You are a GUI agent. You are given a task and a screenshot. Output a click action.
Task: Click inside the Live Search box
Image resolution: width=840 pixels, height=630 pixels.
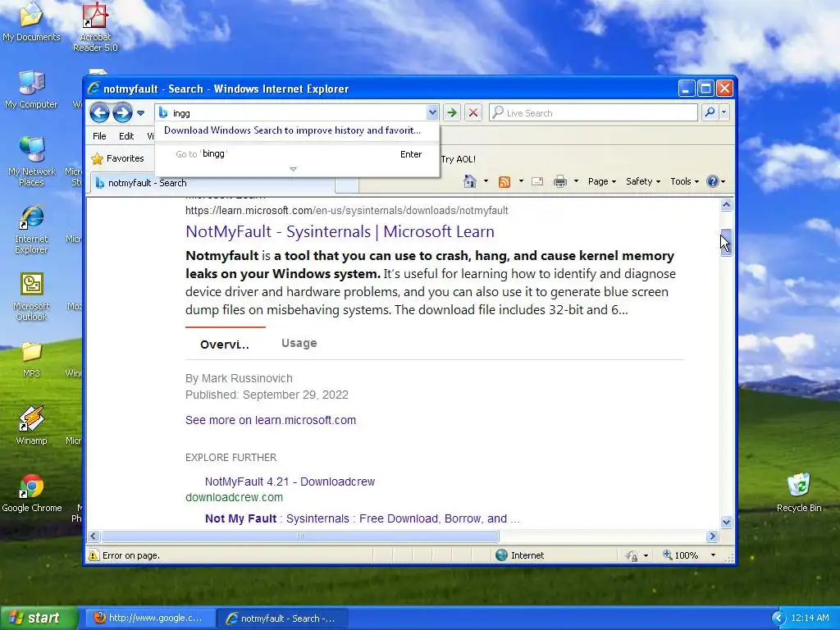click(x=594, y=113)
